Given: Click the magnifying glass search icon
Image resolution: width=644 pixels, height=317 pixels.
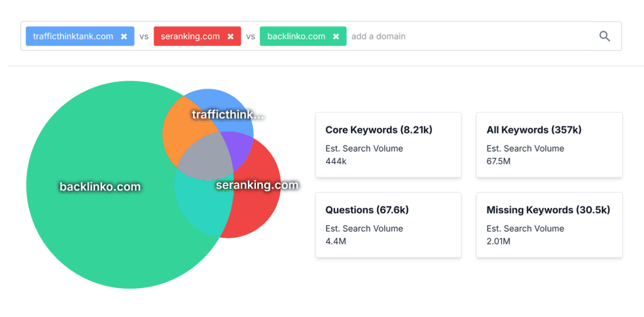Looking at the screenshot, I should coord(604,36).
